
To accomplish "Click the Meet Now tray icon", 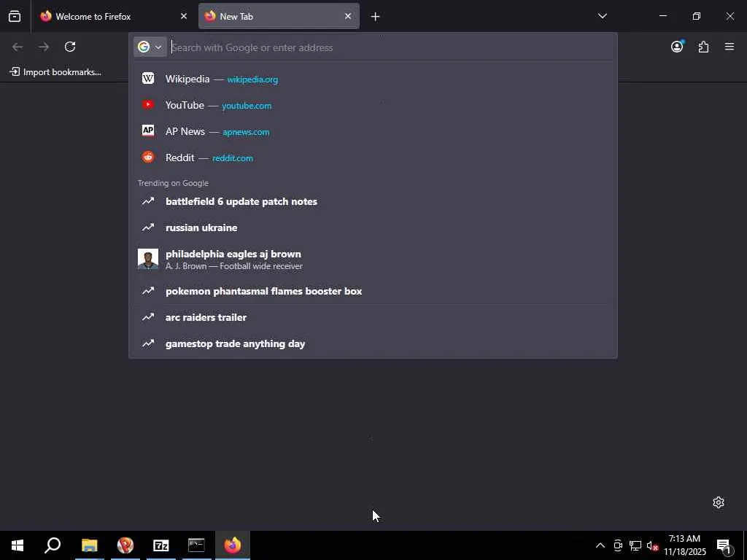I will 618,545.
